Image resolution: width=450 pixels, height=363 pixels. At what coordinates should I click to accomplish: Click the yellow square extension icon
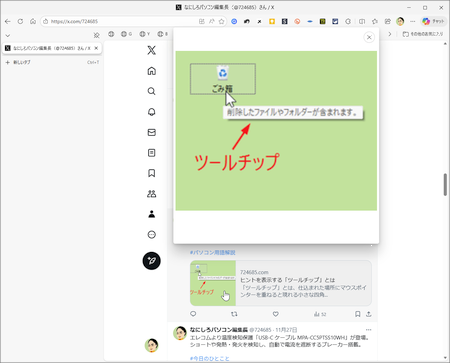pos(272,21)
